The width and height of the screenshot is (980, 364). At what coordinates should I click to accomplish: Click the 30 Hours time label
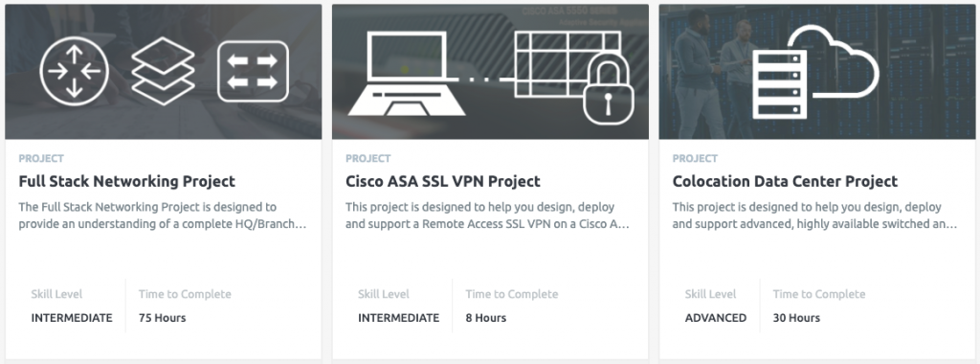(x=796, y=318)
